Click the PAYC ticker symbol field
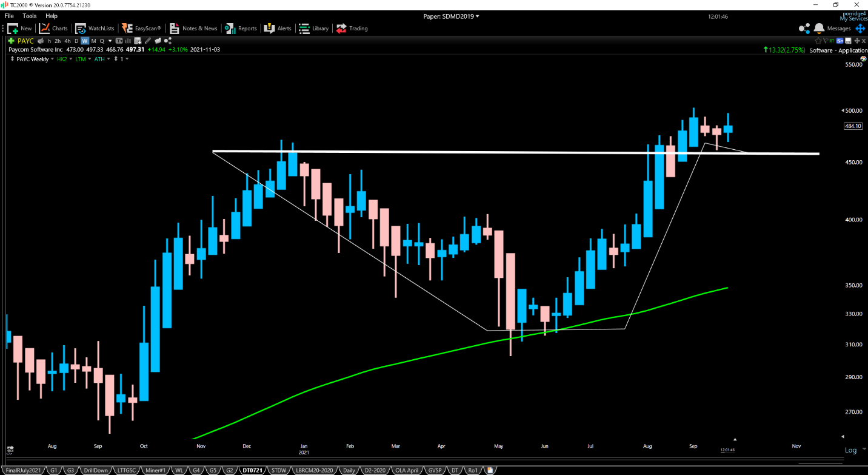This screenshot has width=868, height=475. point(25,41)
